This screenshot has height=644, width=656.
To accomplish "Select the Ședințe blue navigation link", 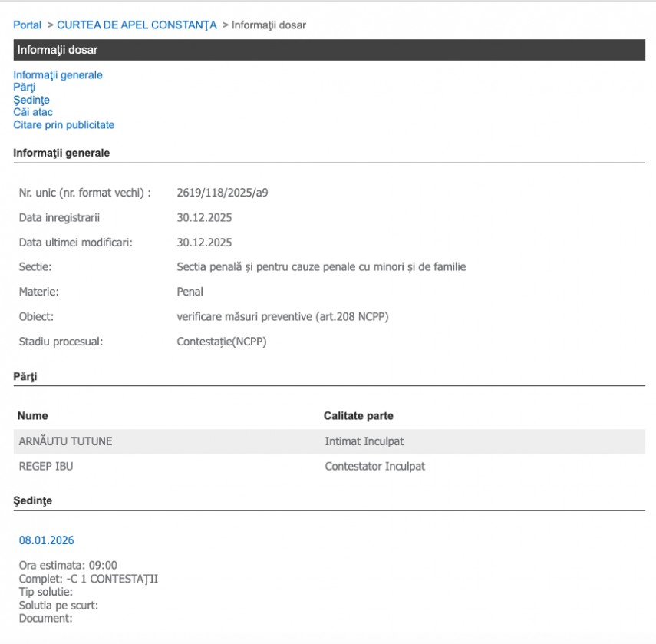I will tap(31, 100).
